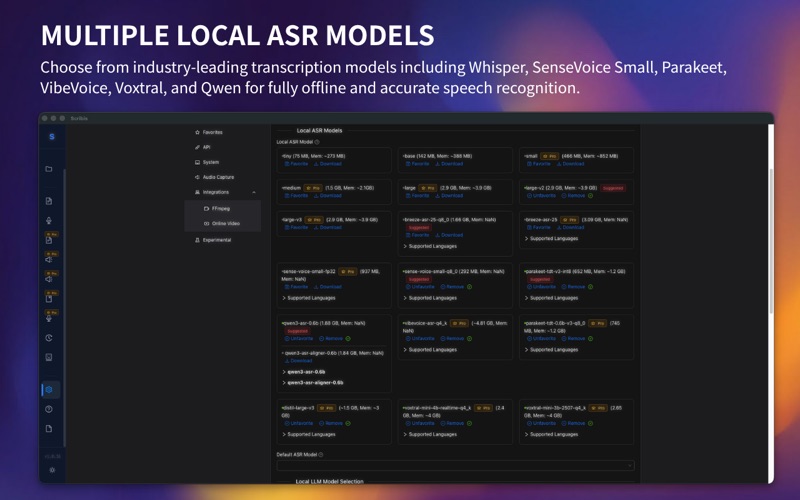Open the Audio Capture settings section
This screenshot has width=800, height=500.
(214, 177)
